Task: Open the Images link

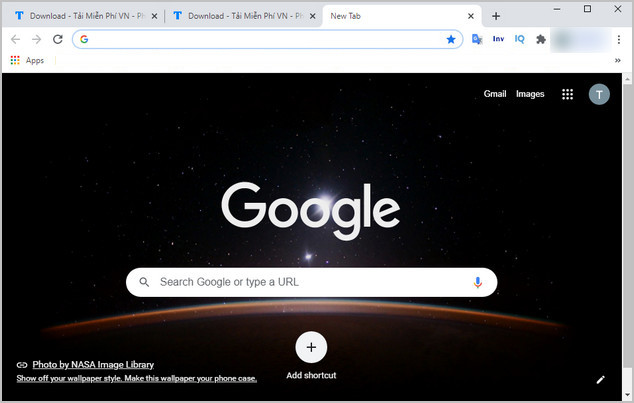Action: pyautogui.click(x=530, y=94)
